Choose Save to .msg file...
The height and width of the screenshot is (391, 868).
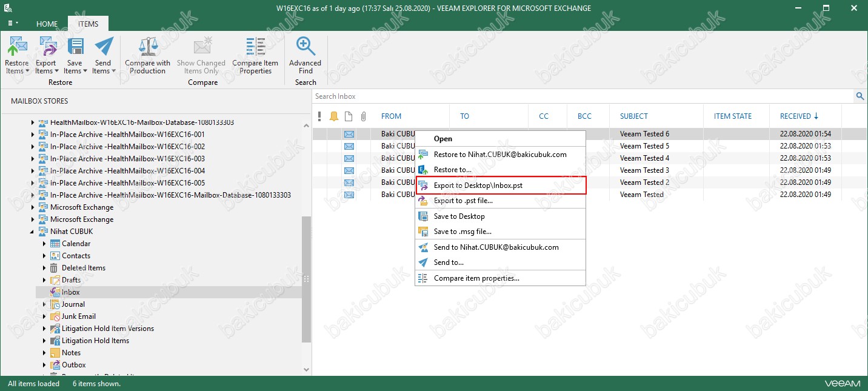[500, 232]
